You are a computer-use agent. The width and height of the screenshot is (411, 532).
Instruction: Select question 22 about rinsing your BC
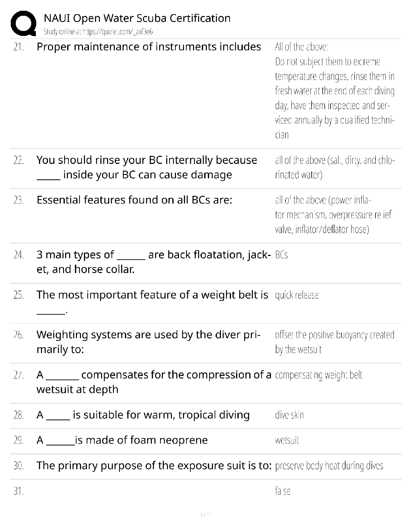pyautogui.click(x=147, y=167)
